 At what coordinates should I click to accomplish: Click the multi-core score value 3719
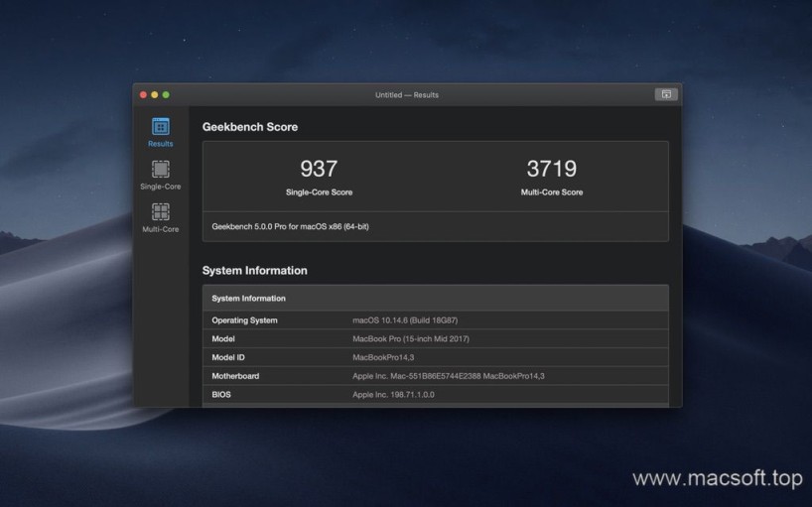click(x=551, y=169)
